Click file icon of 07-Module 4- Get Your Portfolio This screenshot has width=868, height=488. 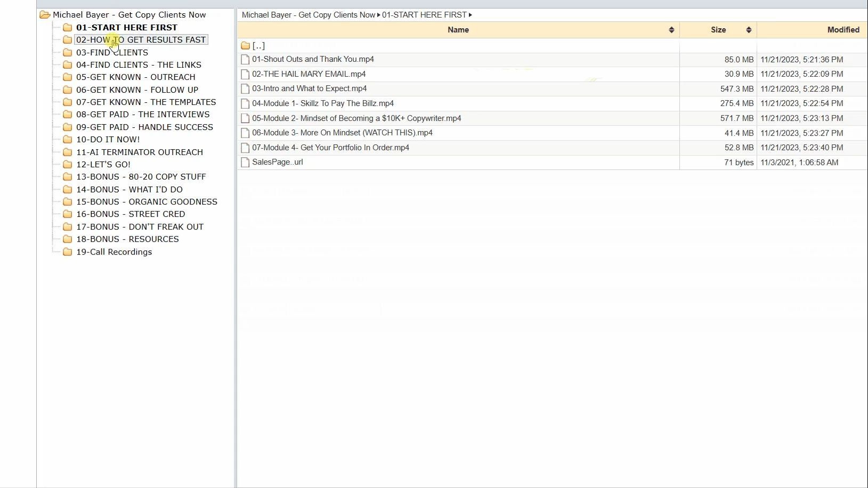pyautogui.click(x=245, y=148)
